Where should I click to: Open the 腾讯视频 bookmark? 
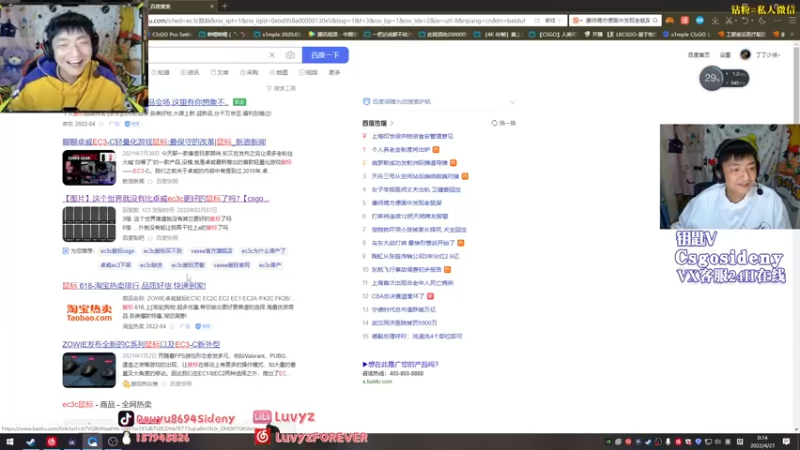click(x=333, y=34)
